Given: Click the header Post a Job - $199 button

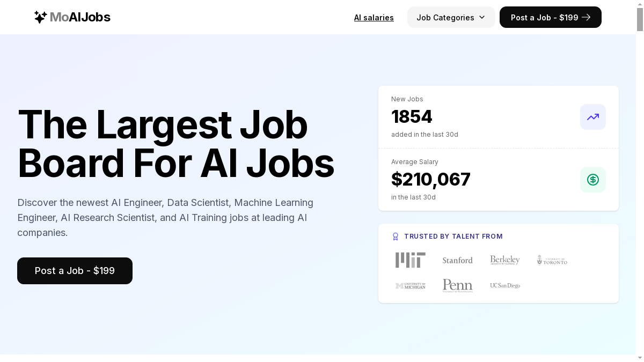Looking at the screenshot, I should coord(550,18).
